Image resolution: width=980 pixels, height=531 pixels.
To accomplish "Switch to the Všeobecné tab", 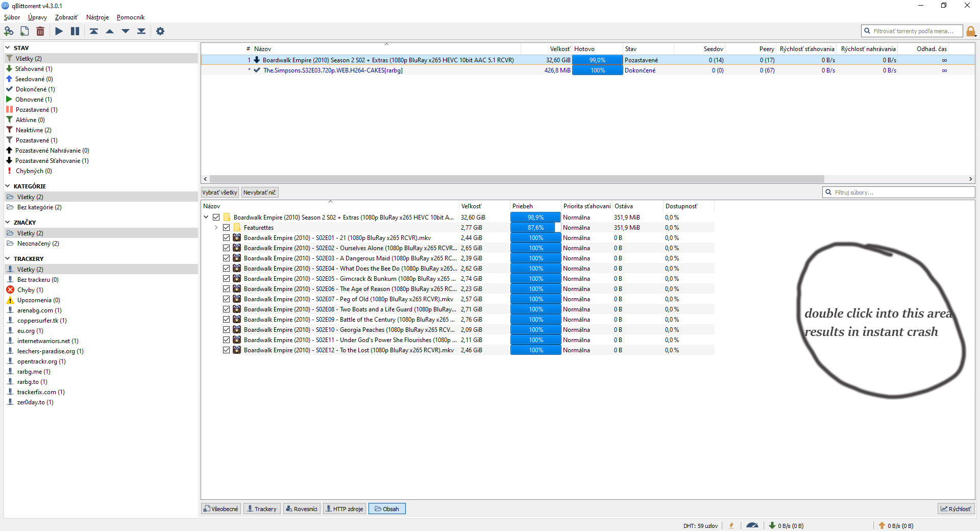I will [x=221, y=509].
